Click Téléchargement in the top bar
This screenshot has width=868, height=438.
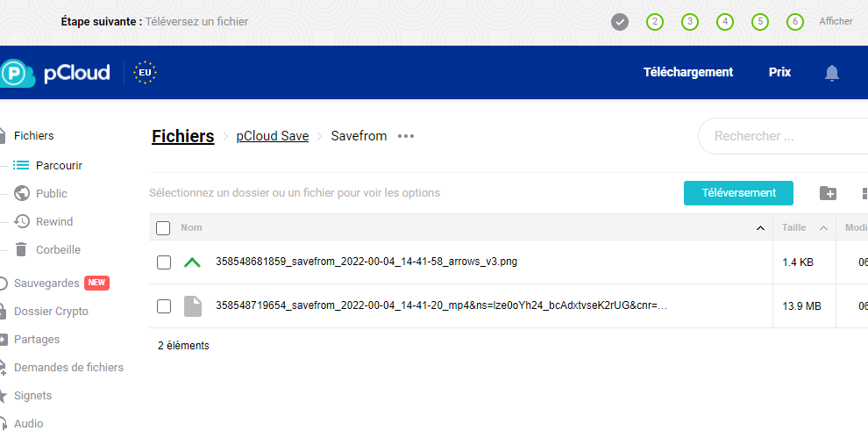click(x=688, y=72)
